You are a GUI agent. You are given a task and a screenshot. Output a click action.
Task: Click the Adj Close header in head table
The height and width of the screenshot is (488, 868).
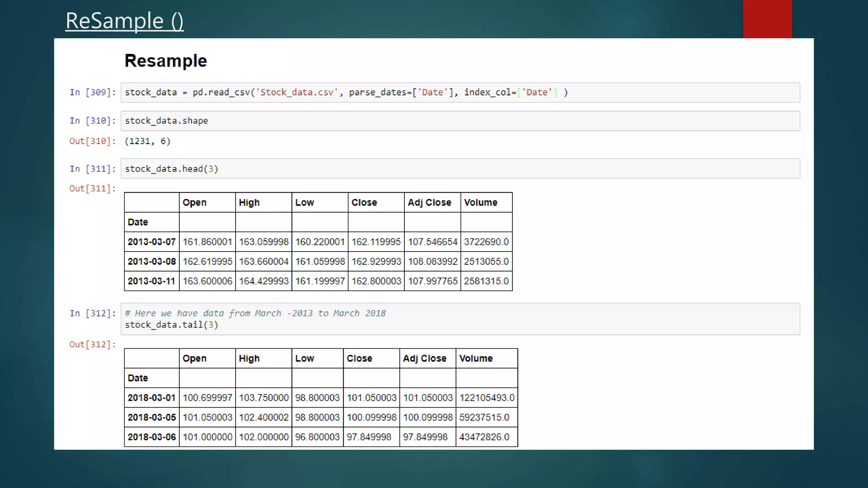429,202
